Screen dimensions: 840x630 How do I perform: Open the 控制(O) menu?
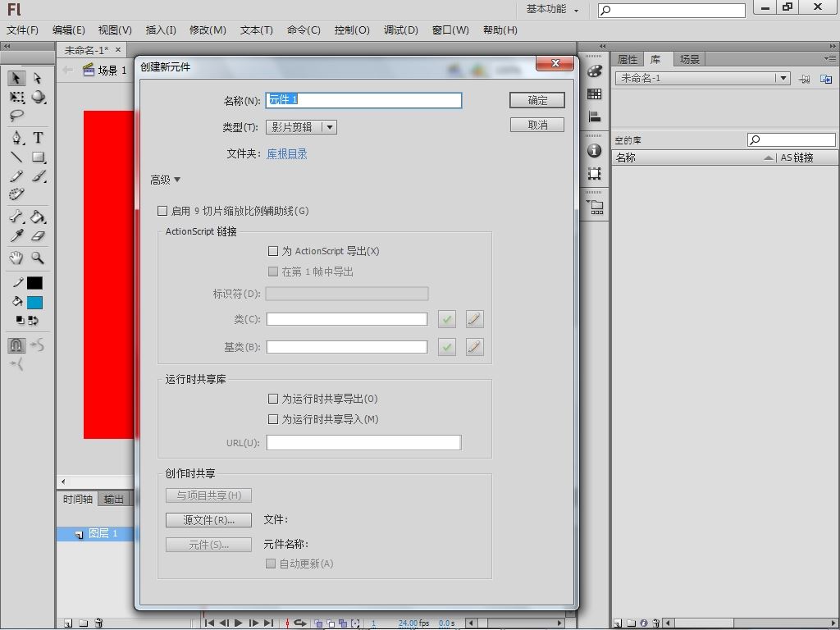click(352, 30)
